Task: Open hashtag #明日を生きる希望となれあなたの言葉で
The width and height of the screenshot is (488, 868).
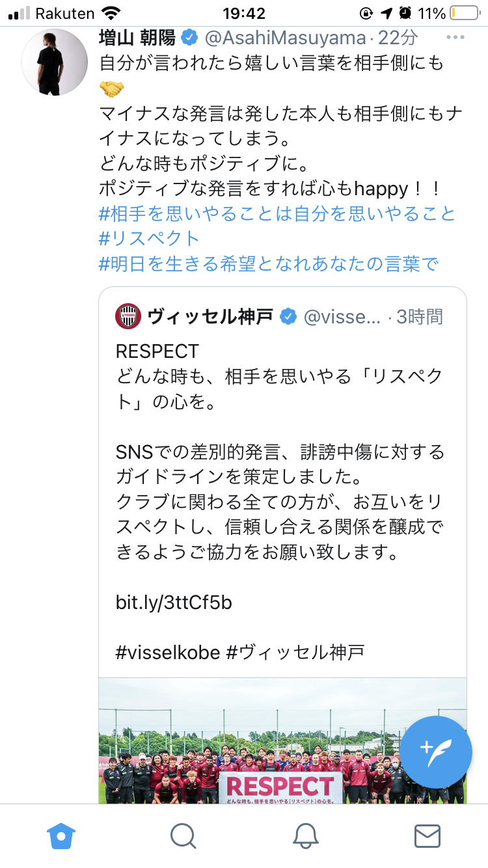Action: click(x=269, y=264)
